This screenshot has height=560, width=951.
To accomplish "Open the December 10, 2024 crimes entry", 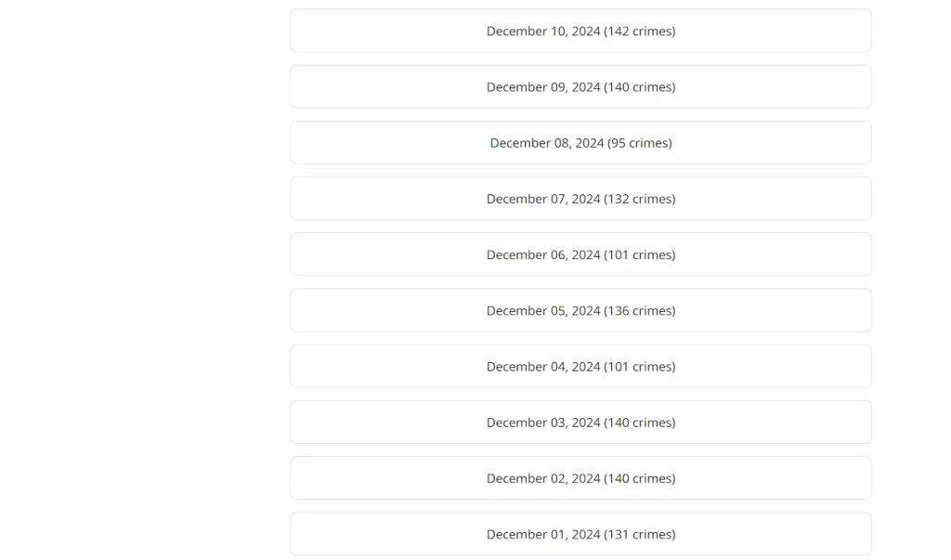I will pos(580,31).
